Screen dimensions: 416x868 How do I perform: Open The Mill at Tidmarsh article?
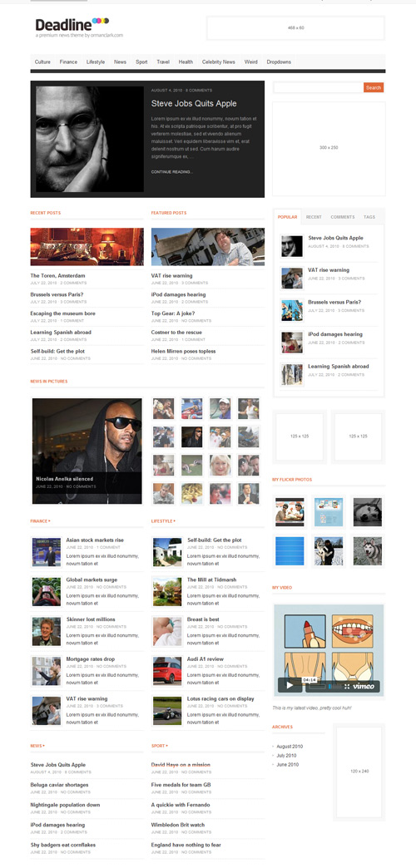click(x=211, y=579)
